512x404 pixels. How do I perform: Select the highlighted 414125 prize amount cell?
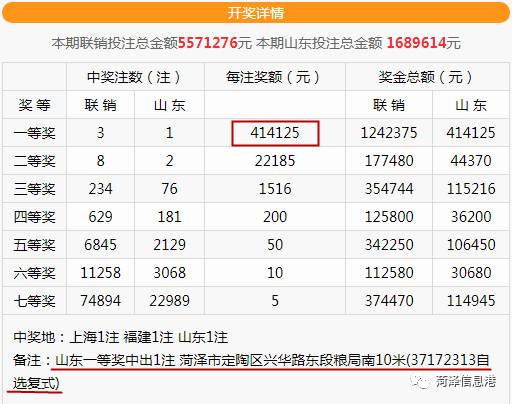(x=275, y=133)
